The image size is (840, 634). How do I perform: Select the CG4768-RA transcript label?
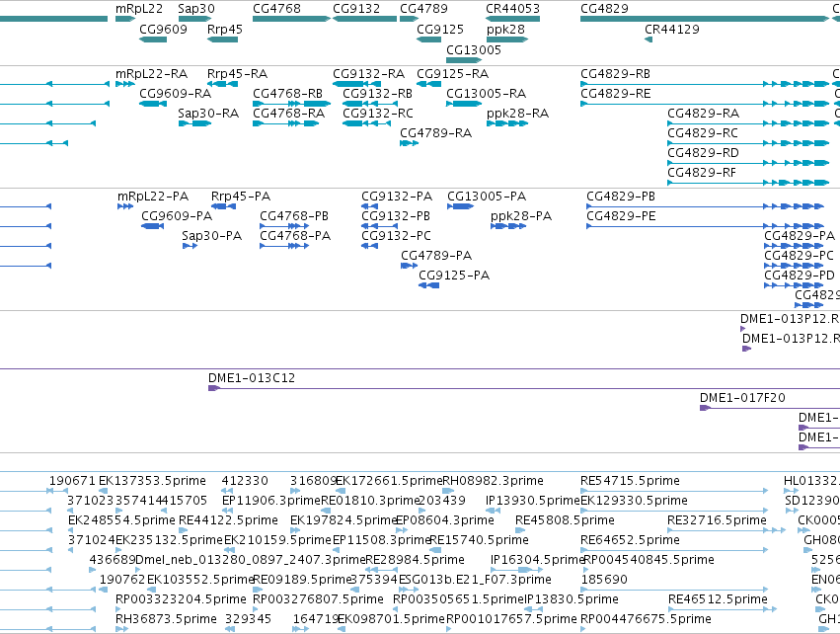(289, 114)
